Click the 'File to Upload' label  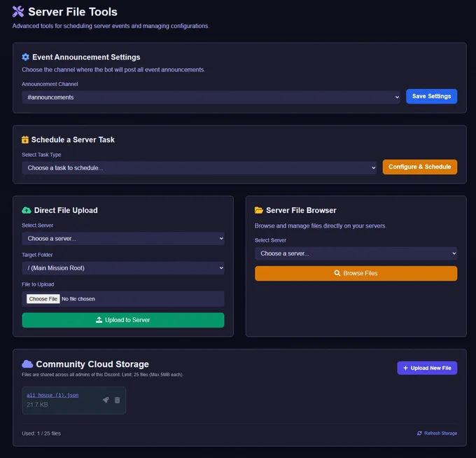point(38,284)
